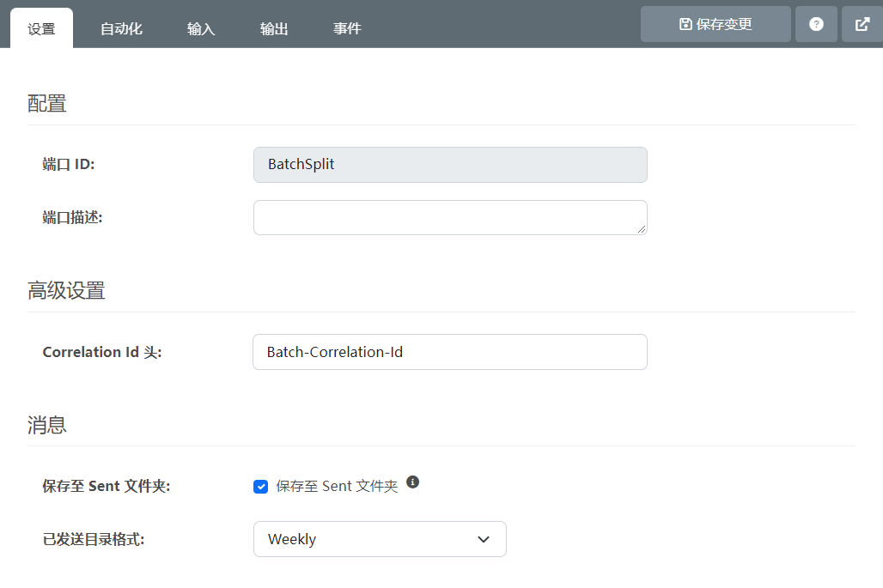Click the 端口描述: label

coord(73,218)
